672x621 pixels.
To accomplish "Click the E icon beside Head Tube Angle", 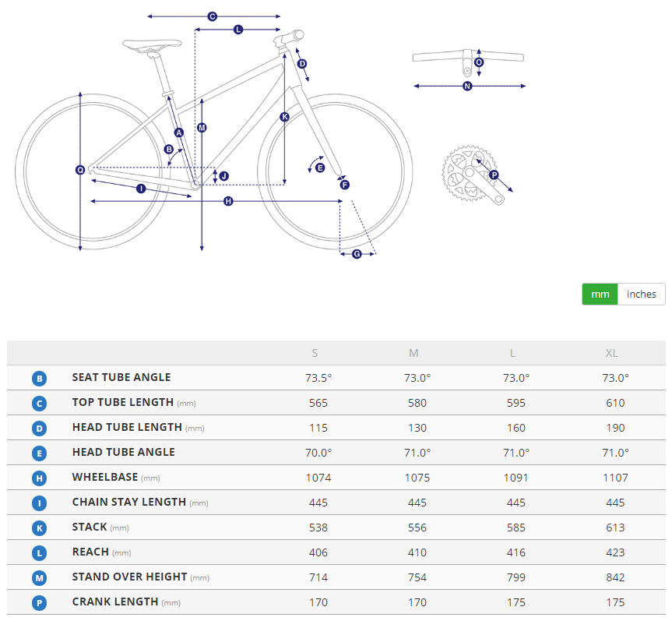I will coord(40,453).
